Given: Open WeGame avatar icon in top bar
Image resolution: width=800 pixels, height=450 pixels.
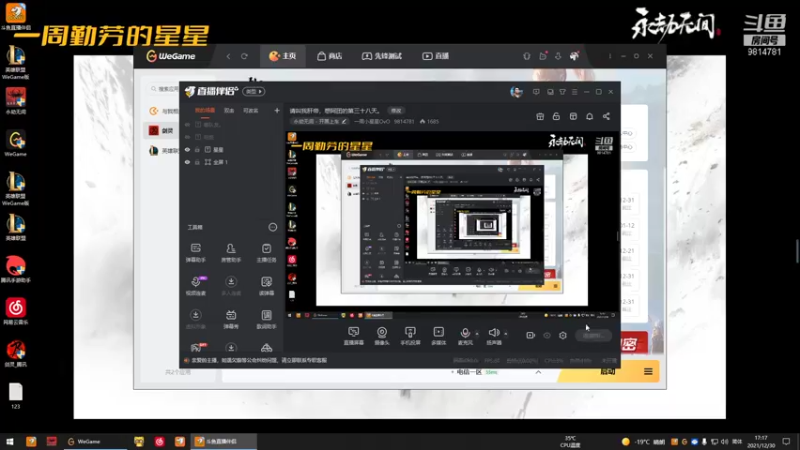Looking at the screenshot, I should point(574,56).
